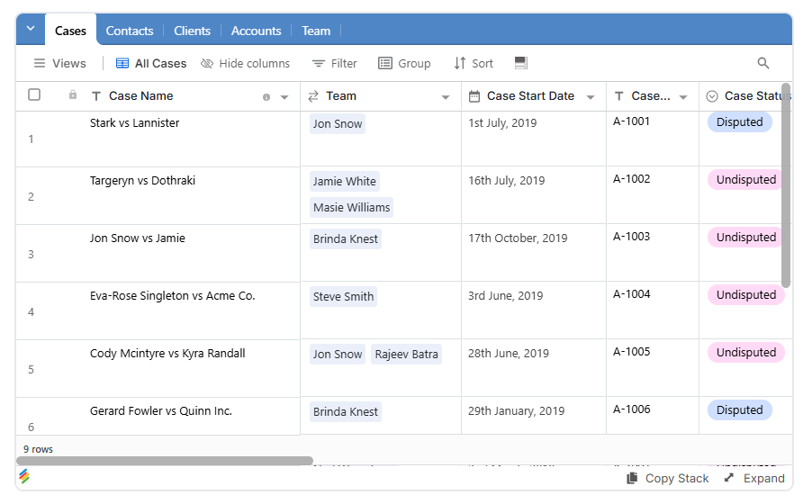The height and width of the screenshot is (504, 812).
Task: Open Case Name column dropdown arrow
Action: 284,97
